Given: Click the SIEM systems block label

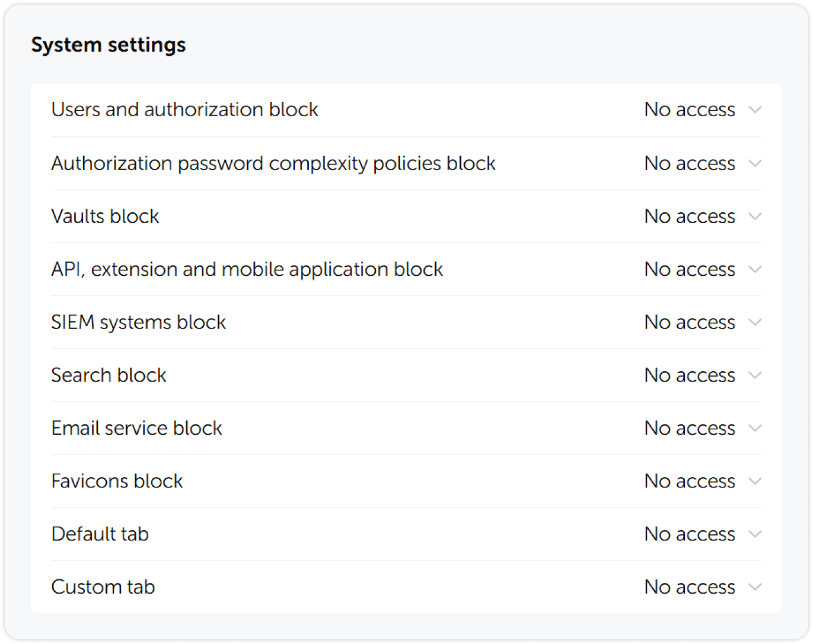Looking at the screenshot, I should 139,322.
